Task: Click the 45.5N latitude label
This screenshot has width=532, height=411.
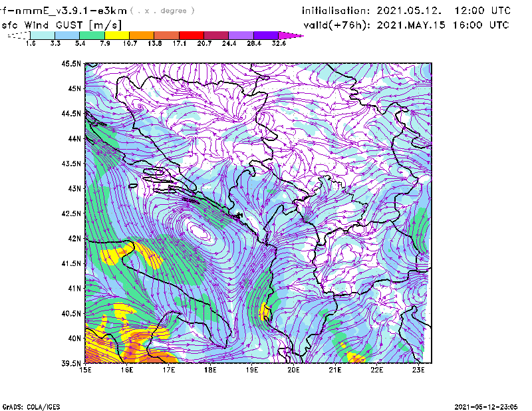Action: pyautogui.click(x=72, y=63)
